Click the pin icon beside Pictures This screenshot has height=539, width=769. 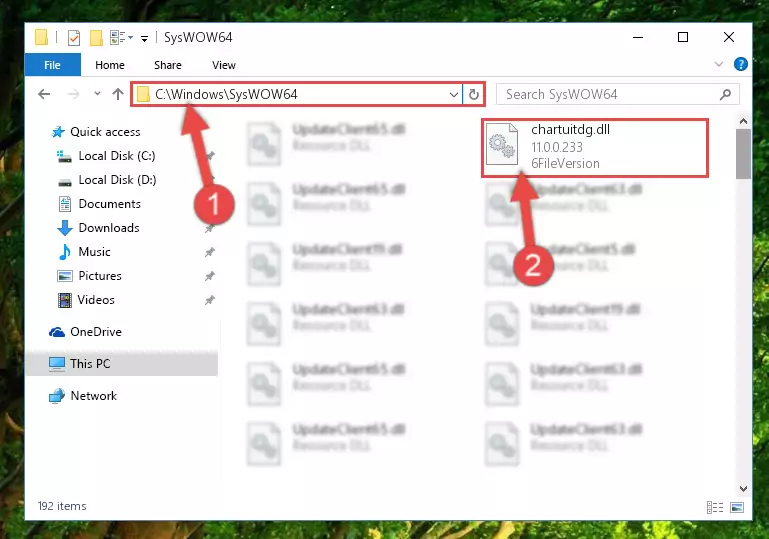tap(209, 276)
